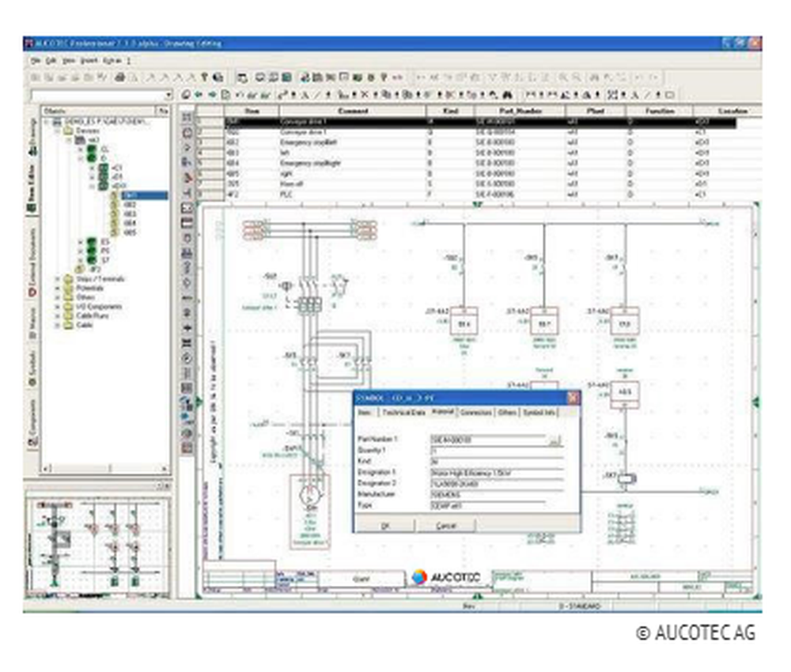
Task: Click the '3 - STANDARD' status bar entry
Action: click(580, 606)
